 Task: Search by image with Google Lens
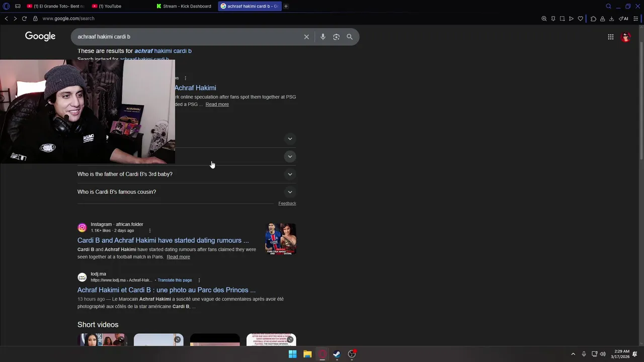pos(336,37)
